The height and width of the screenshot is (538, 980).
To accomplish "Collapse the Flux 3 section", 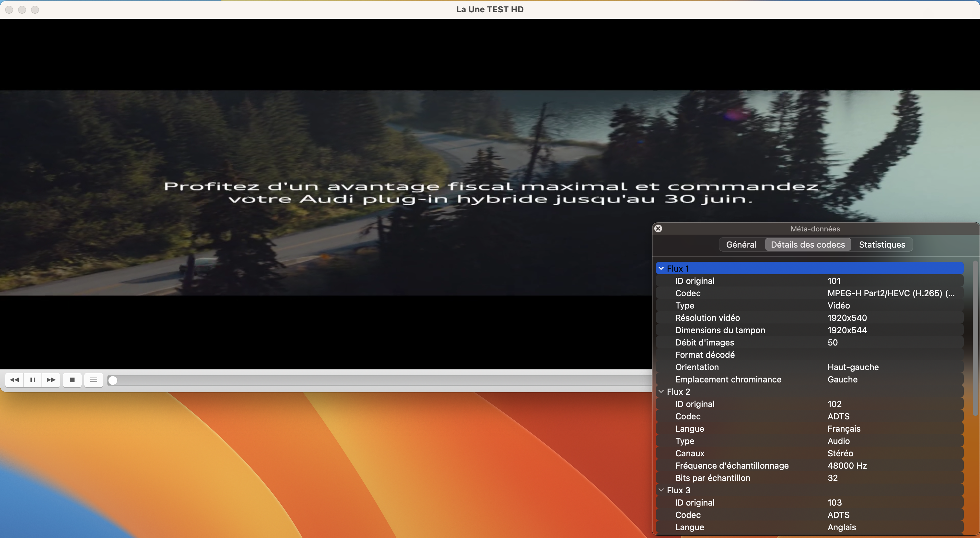I will tap(661, 490).
